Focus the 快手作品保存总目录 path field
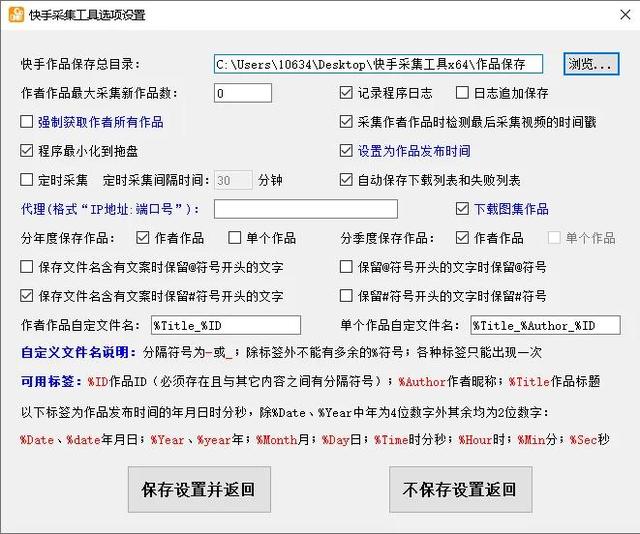The height and width of the screenshot is (534, 640). [x=378, y=64]
